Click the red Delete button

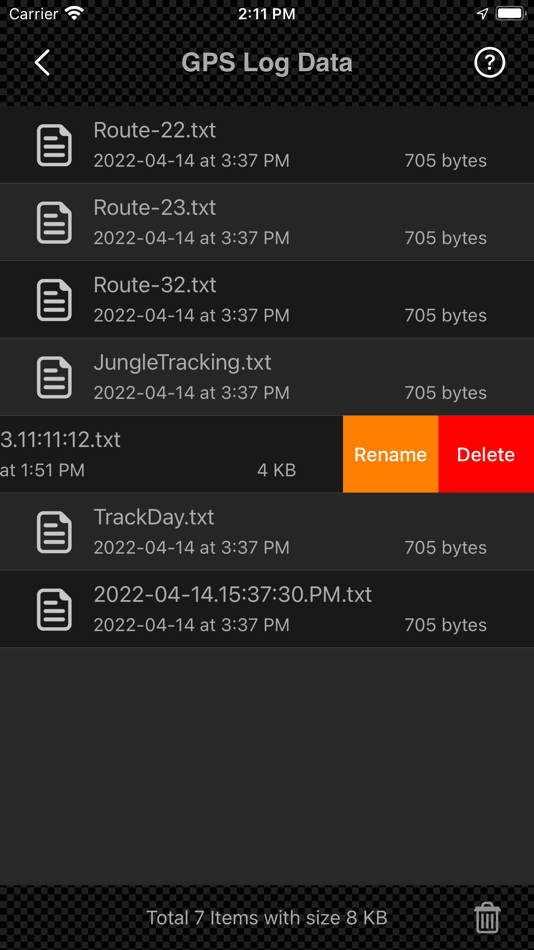(486, 454)
